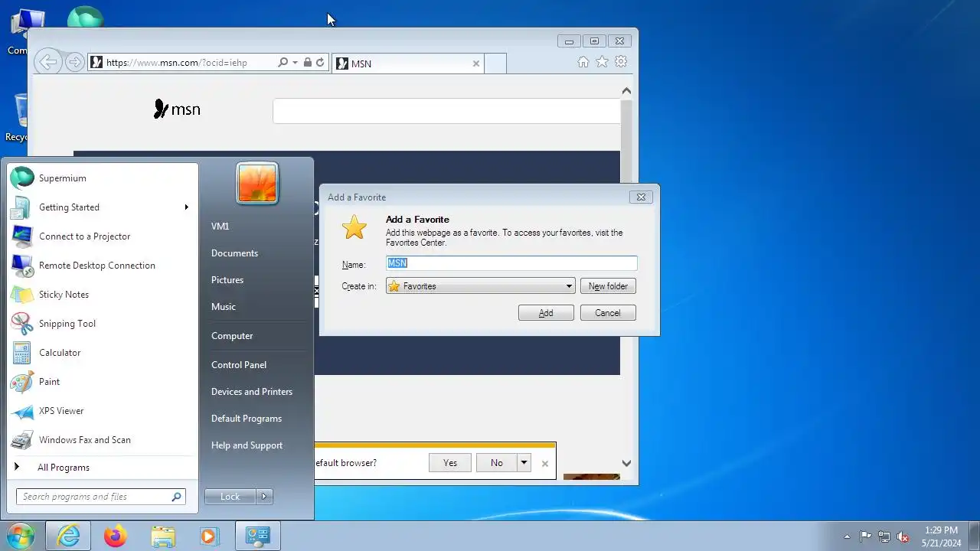The width and height of the screenshot is (980, 551).
Task: Open Pictures from Start menu
Action: [x=227, y=280]
